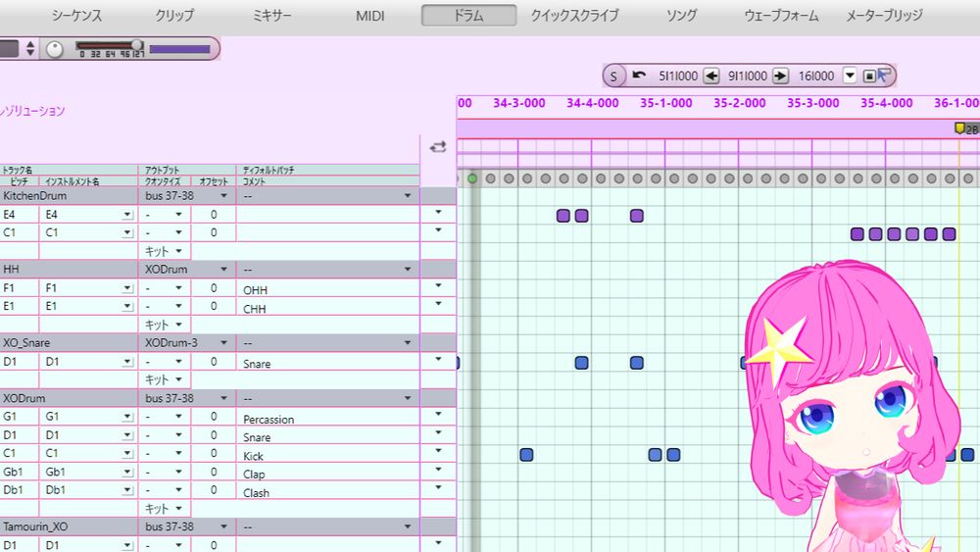Open the キット menu under XO_Snare
Image resolution: width=980 pixels, height=552 pixels.
point(164,380)
